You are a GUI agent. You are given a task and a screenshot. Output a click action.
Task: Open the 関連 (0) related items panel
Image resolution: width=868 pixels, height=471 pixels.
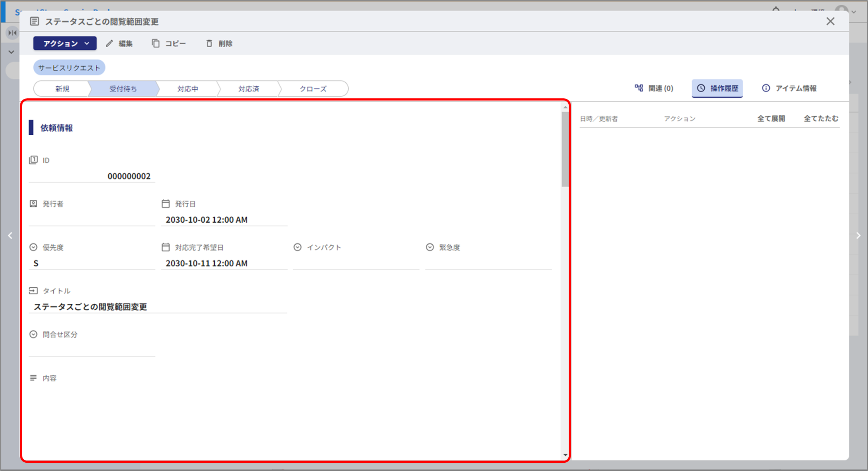click(x=654, y=88)
